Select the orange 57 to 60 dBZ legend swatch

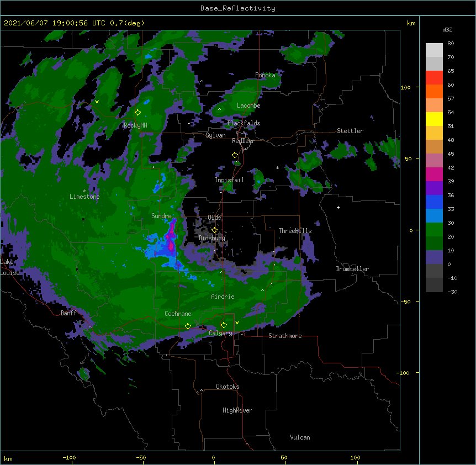coord(434,92)
